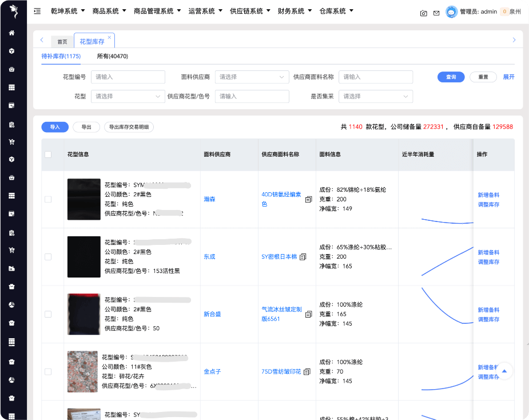The image size is (529, 420).
Task: Open the mail envelope icon
Action: click(x=436, y=13)
